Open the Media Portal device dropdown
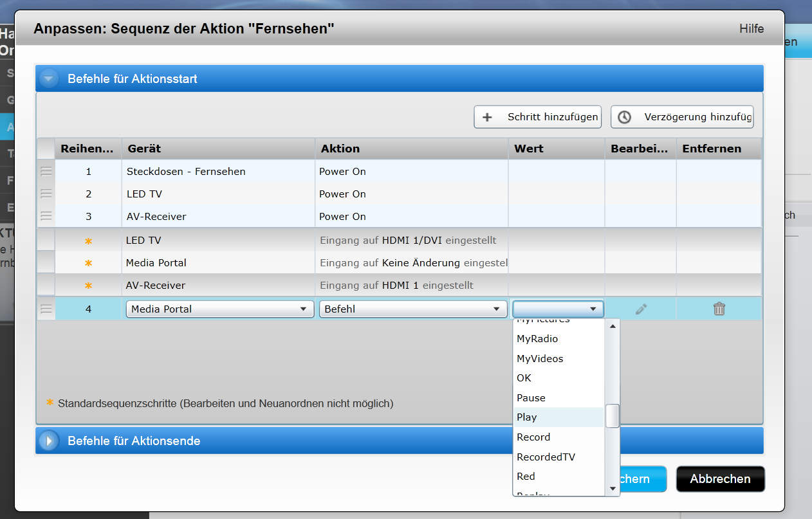812x519 pixels. (x=219, y=309)
